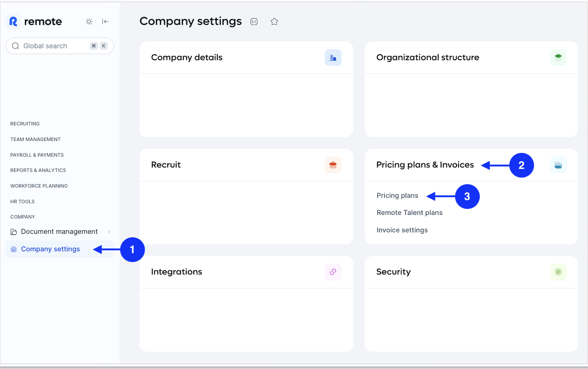Image resolution: width=588 pixels, height=369 pixels.
Task: Click the Pricing plans & Invoices wallet icon
Action: click(x=558, y=165)
